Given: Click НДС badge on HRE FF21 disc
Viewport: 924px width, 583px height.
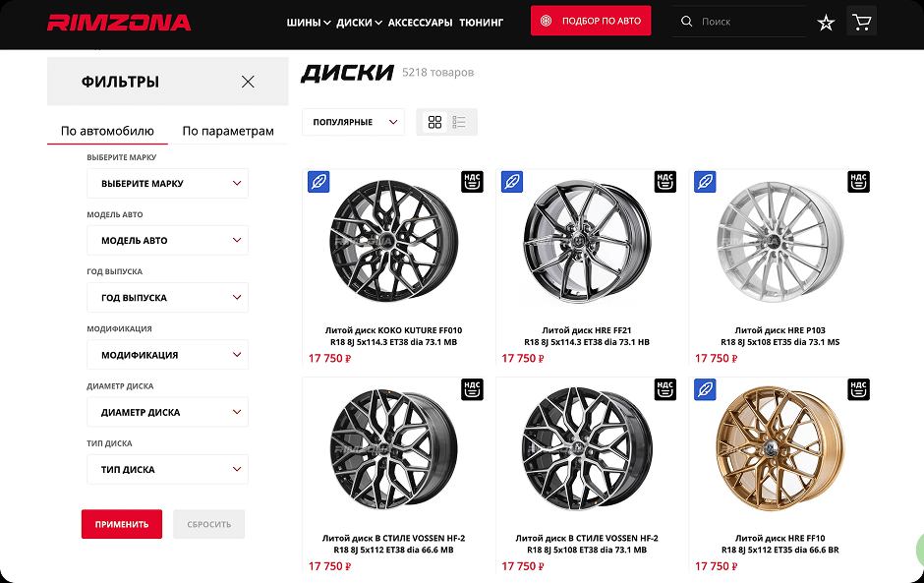Looking at the screenshot, I should click(x=665, y=182).
